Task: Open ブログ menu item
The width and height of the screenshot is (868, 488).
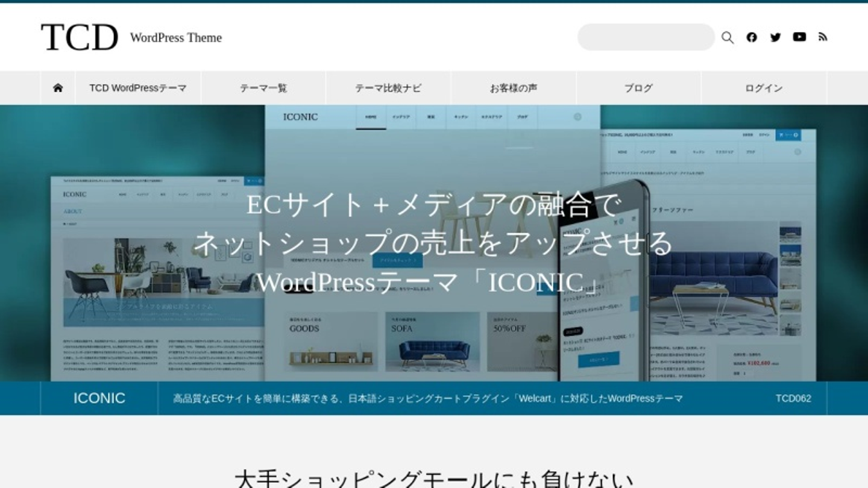Action: pyautogui.click(x=639, y=88)
